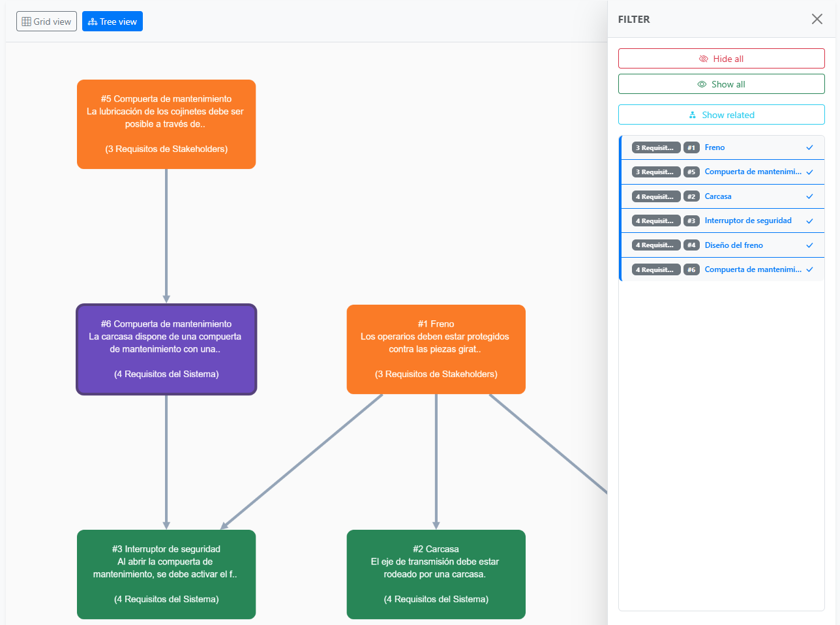The width and height of the screenshot is (840, 625).
Task: Select orange #5 Compuerta de mantenimiento node
Action: 166,124
